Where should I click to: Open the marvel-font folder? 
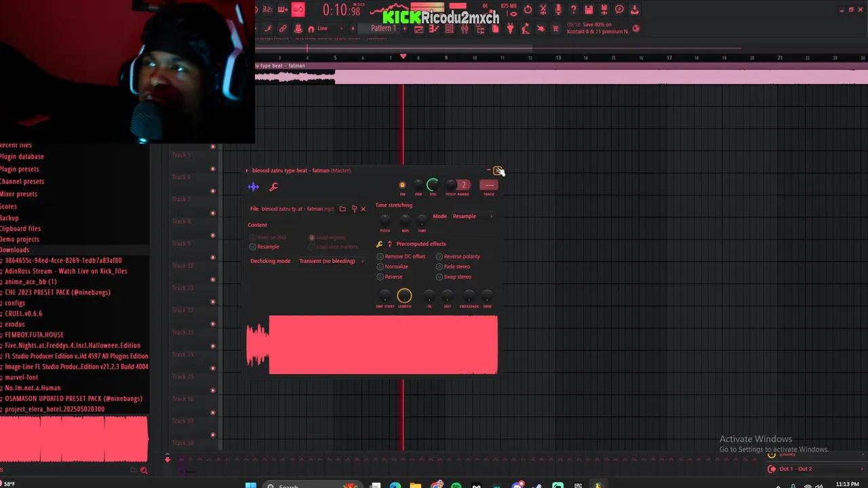[20, 378]
